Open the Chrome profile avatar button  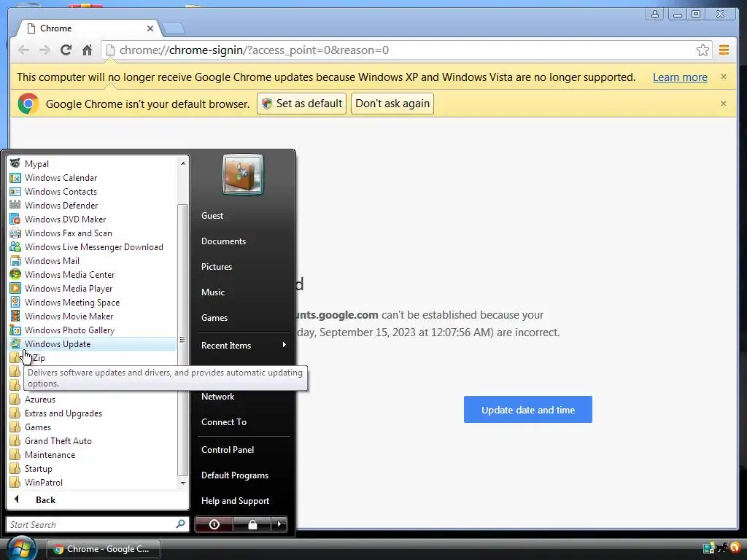click(655, 15)
